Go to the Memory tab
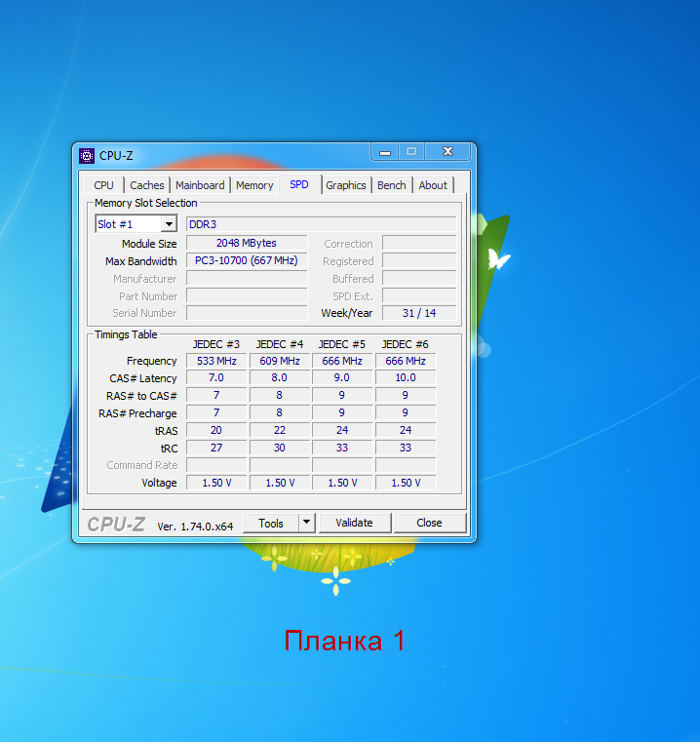700x742 pixels. pos(254,185)
